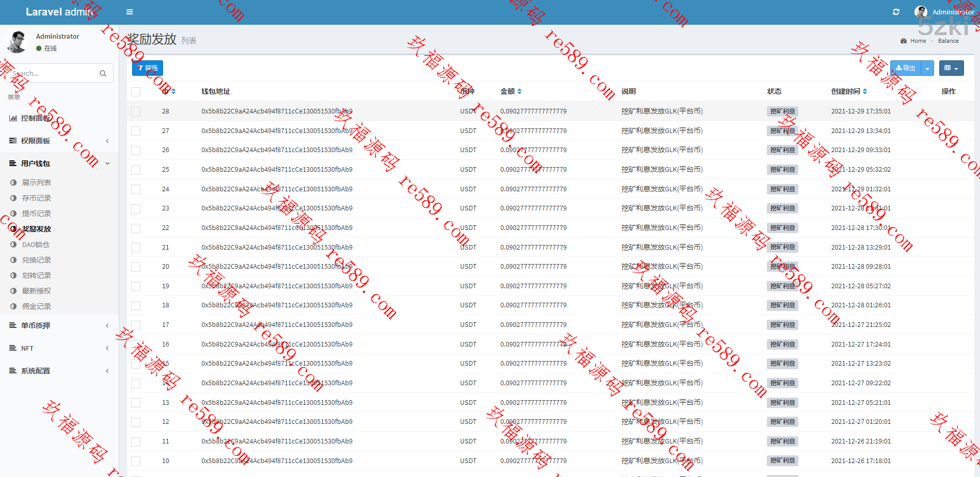Click the refresh icon in top bar
The width and height of the screenshot is (980, 477).
coord(896,12)
